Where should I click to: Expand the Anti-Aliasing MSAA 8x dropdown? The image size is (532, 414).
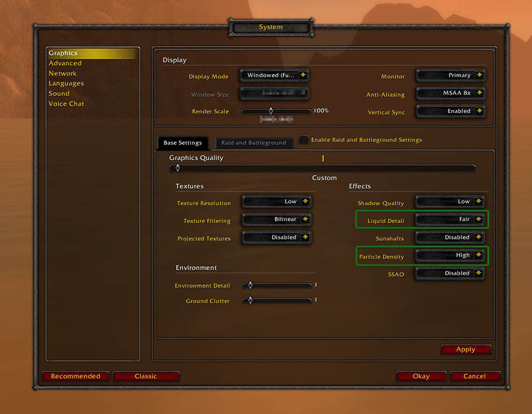pyautogui.click(x=450, y=93)
